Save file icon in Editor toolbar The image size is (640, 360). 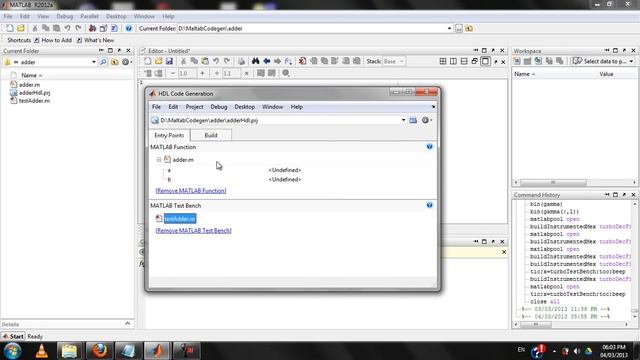coord(169,61)
